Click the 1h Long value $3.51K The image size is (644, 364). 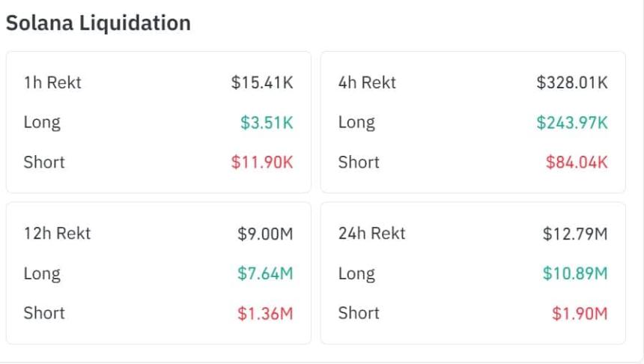[267, 122]
